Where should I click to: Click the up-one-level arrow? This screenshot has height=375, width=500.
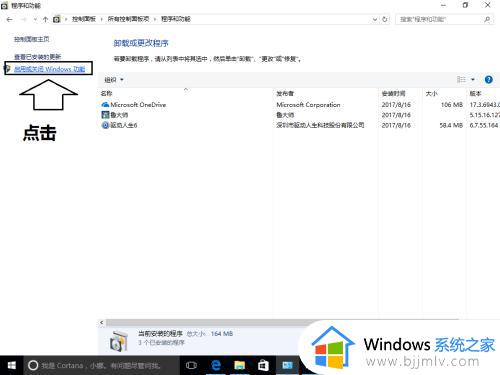(x=45, y=19)
